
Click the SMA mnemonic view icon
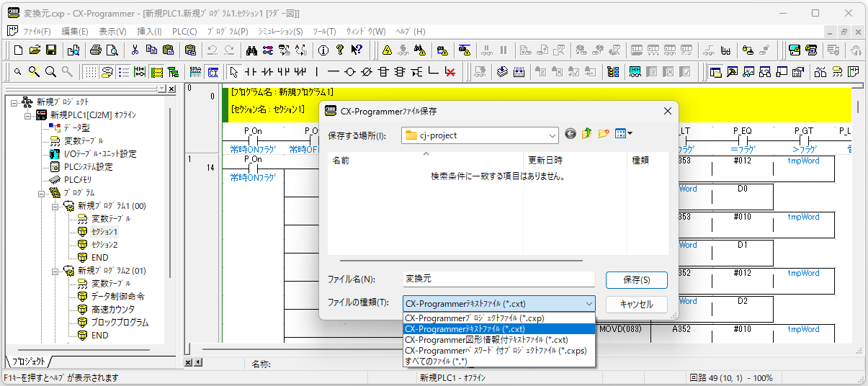[x=196, y=71]
